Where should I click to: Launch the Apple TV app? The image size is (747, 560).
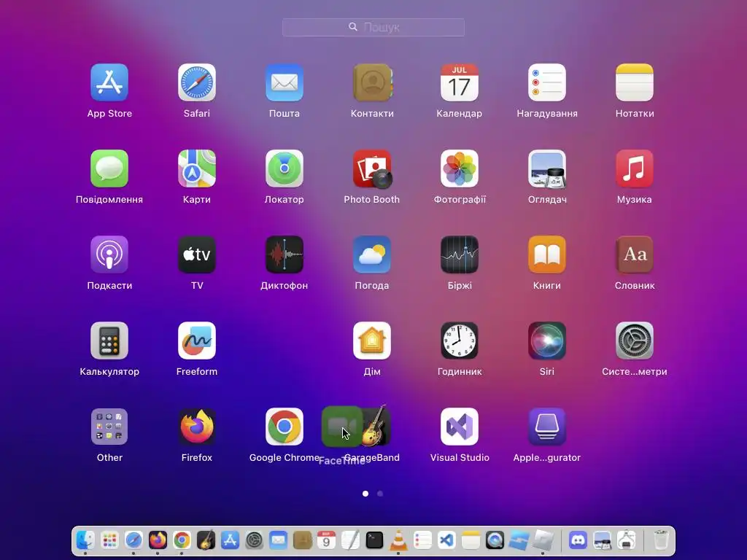click(197, 254)
